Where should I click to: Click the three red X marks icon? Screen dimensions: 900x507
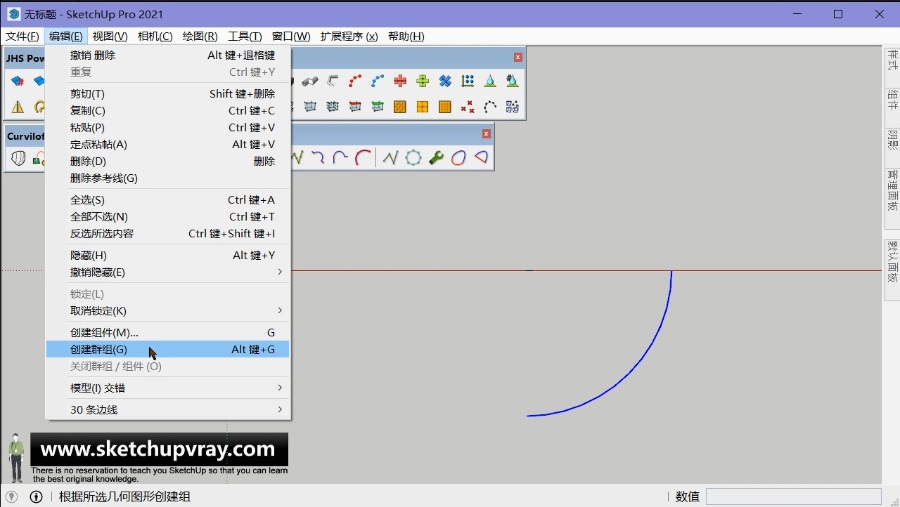point(467,106)
